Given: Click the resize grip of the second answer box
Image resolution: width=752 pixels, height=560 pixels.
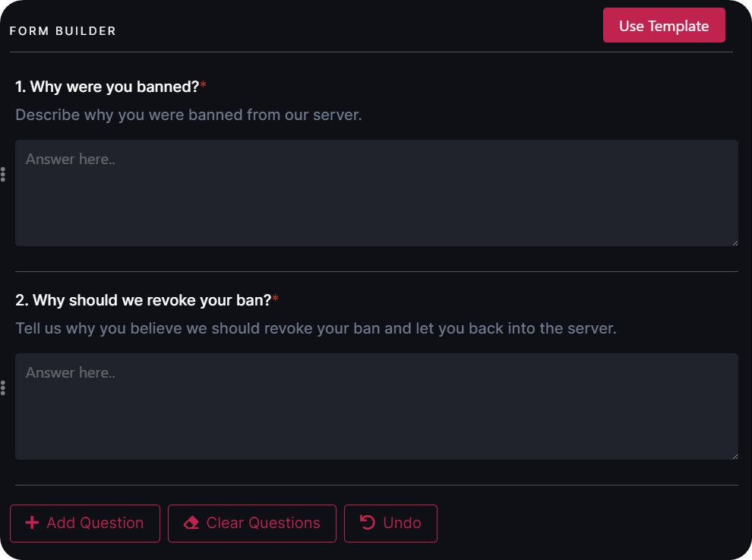Looking at the screenshot, I should 735,454.
